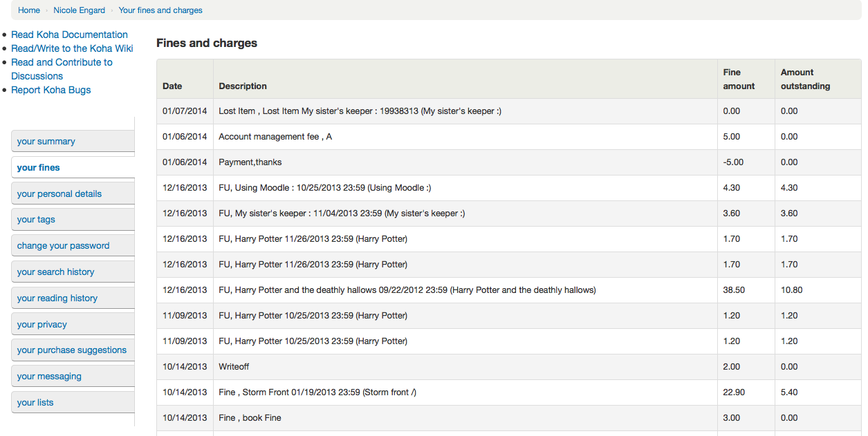View 'your search history' tab
This screenshot has height=436, width=868.
click(x=56, y=272)
